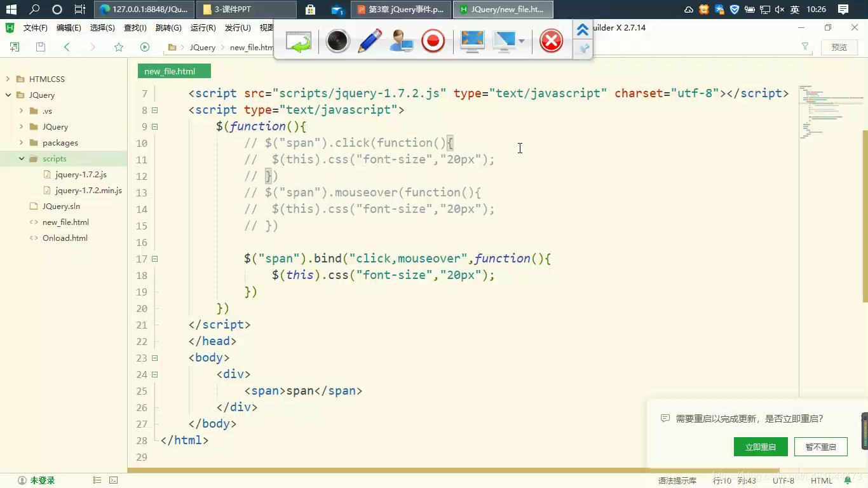Viewport: 868px width, 488px height.
Task: Click the red record button icon
Action: (433, 41)
